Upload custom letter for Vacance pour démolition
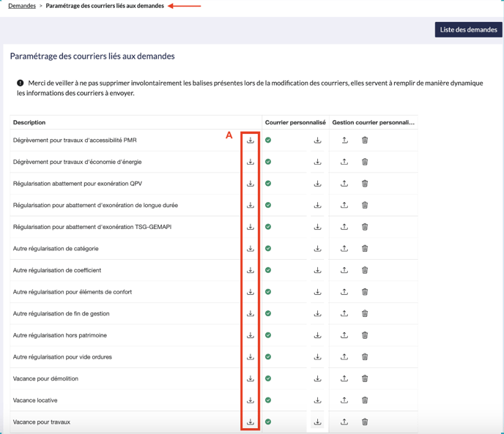The height and width of the screenshot is (434, 504). point(344,378)
